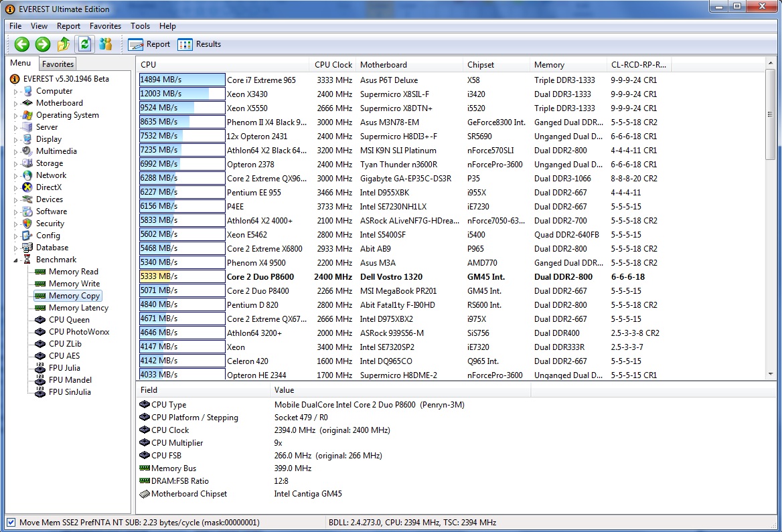Select the CPU ZLib benchmark icon
Image resolution: width=782 pixels, height=532 pixels.
pyautogui.click(x=40, y=344)
